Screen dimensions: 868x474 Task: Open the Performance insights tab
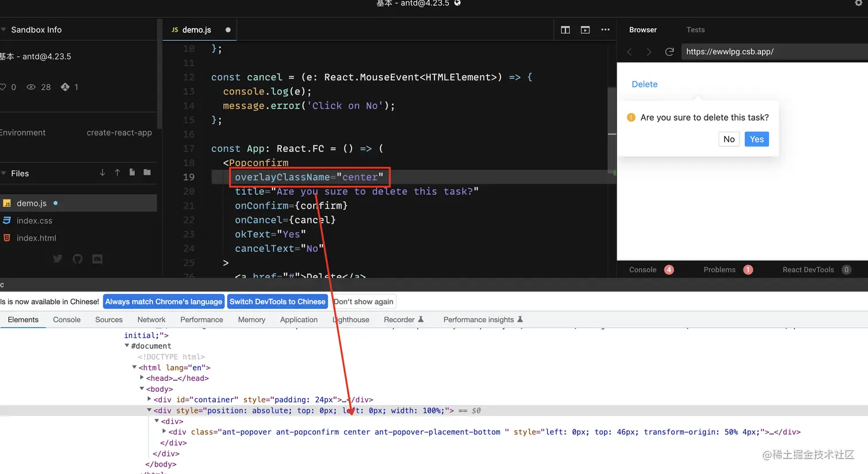[479, 319]
